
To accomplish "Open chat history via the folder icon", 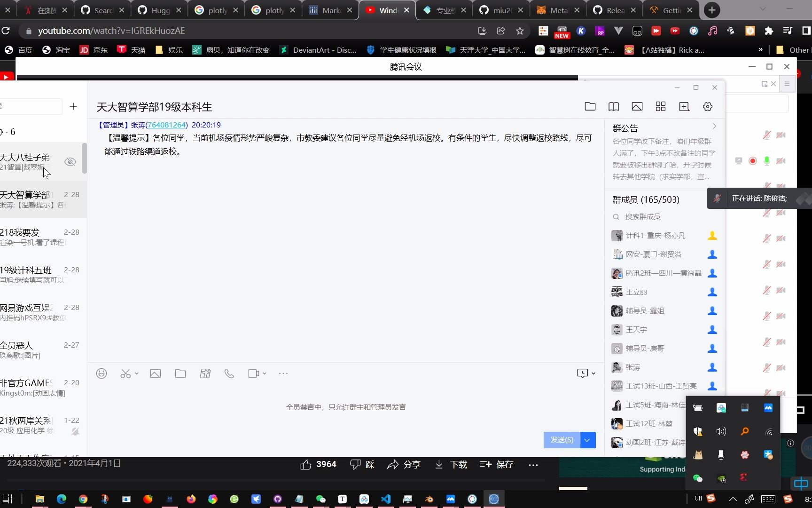I will click(590, 107).
